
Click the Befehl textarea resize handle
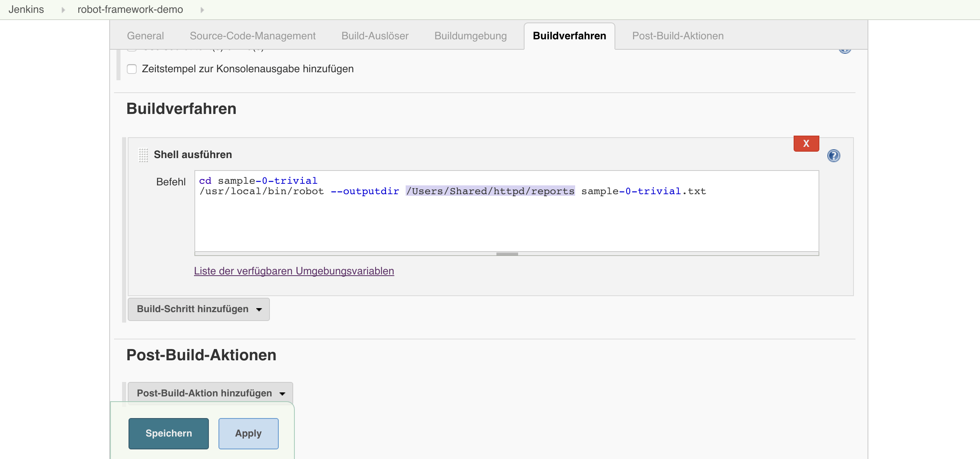[x=507, y=254]
